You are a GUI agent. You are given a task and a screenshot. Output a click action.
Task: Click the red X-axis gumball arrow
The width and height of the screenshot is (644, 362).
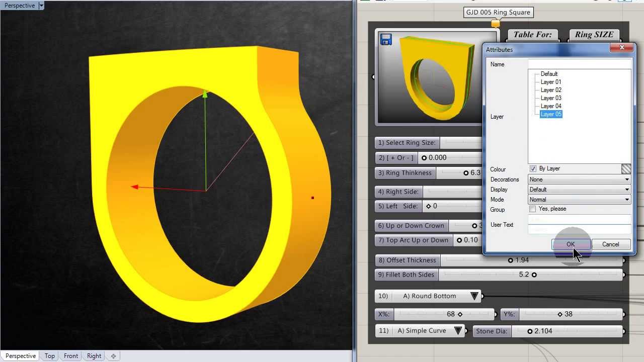(134, 187)
